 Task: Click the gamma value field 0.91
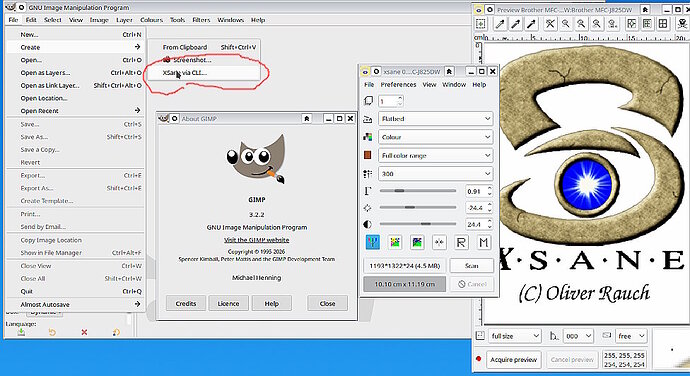(479, 191)
